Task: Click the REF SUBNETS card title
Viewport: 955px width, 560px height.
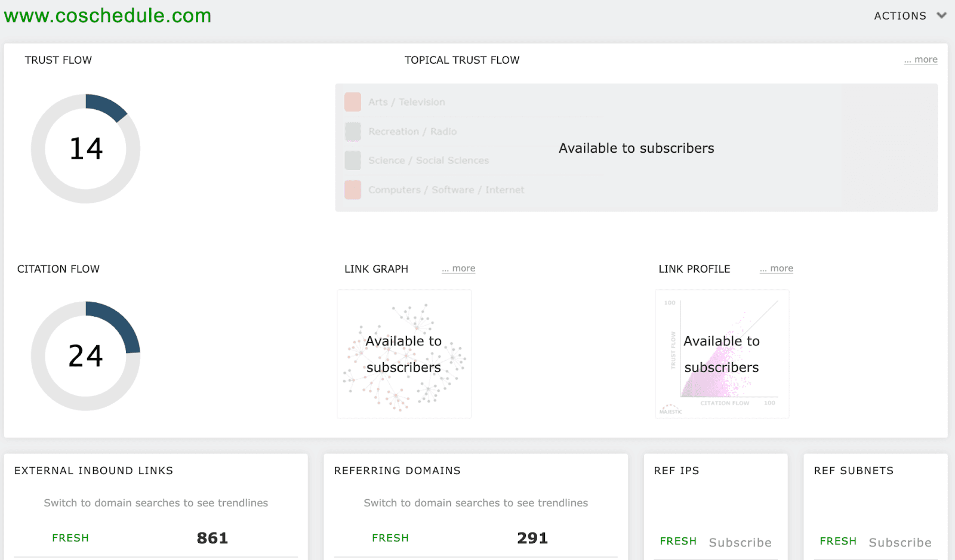Action: [854, 471]
